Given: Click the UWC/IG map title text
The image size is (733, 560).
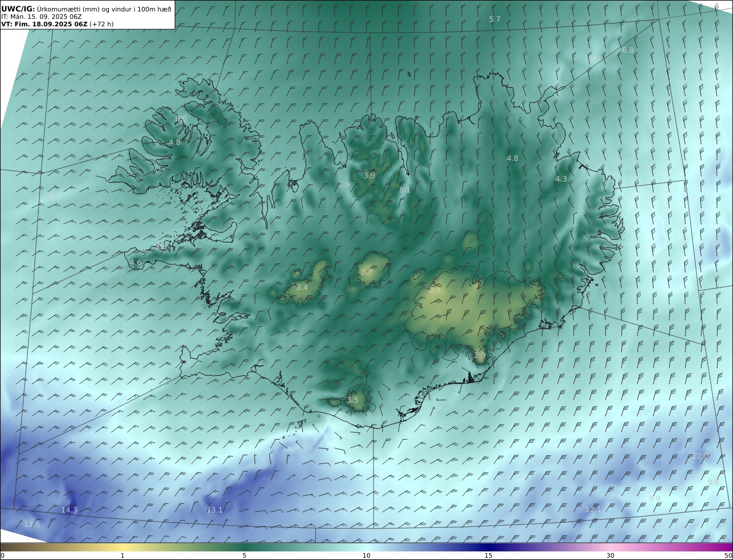Looking at the screenshot, I should click(x=86, y=9).
